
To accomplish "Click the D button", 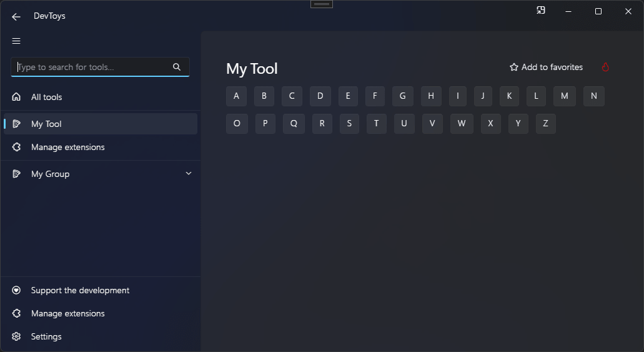I will tap(320, 96).
